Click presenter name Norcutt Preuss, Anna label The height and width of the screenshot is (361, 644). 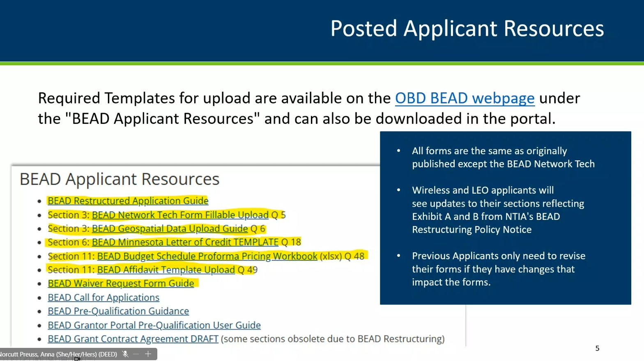pyautogui.click(x=58, y=354)
